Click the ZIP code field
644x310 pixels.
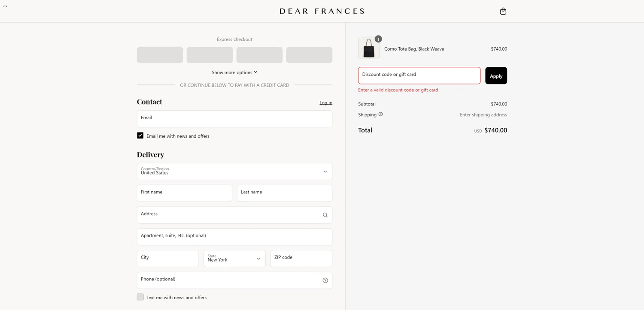pos(301,259)
